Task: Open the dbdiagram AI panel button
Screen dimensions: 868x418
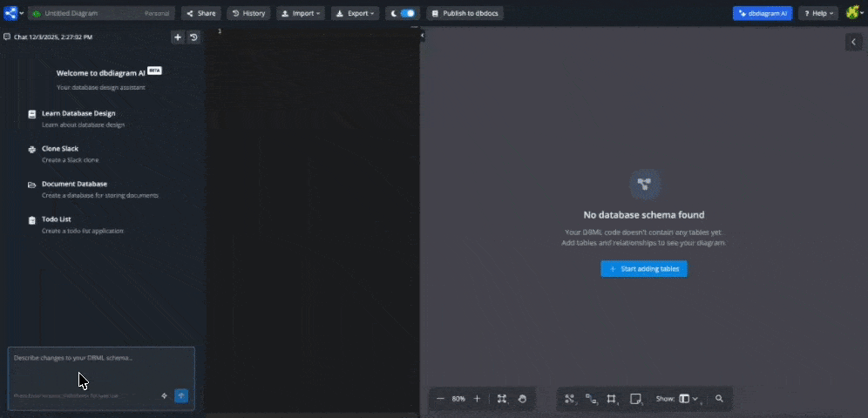Action: tap(763, 13)
